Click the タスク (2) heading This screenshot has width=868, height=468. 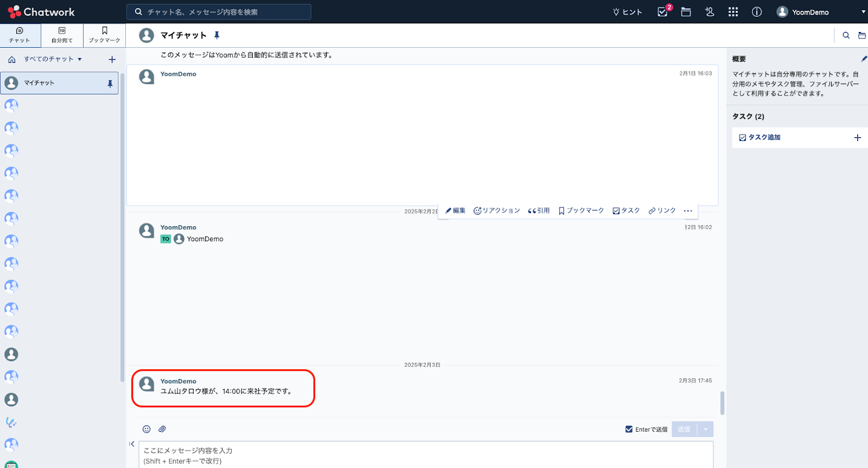click(748, 117)
